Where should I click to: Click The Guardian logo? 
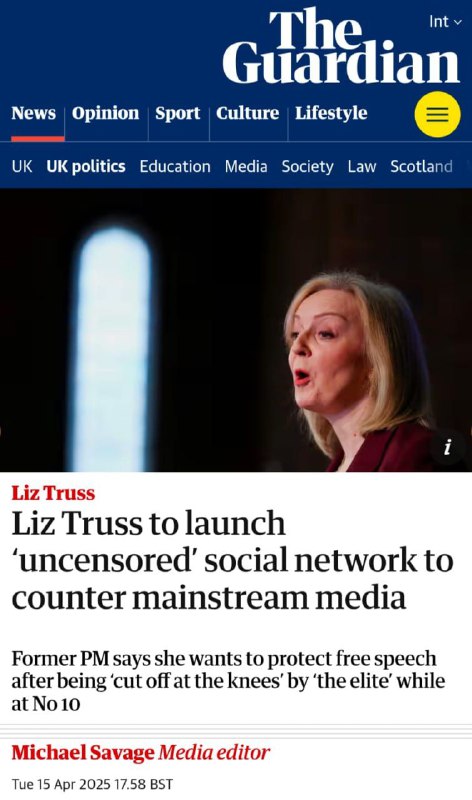click(x=341, y=46)
